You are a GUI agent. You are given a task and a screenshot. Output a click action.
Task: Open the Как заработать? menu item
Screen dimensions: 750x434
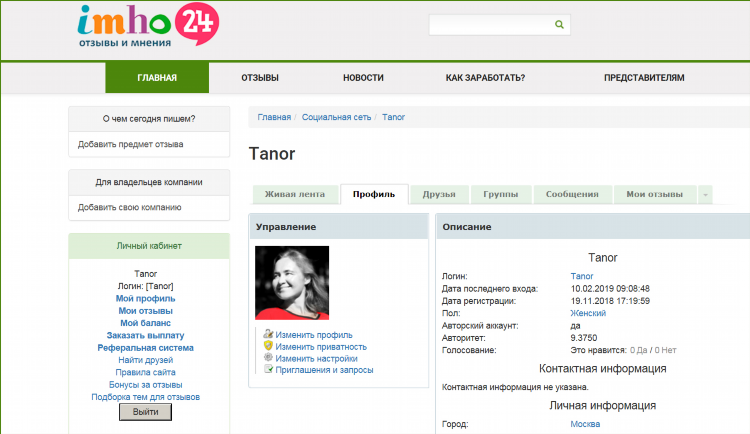[485, 78]
